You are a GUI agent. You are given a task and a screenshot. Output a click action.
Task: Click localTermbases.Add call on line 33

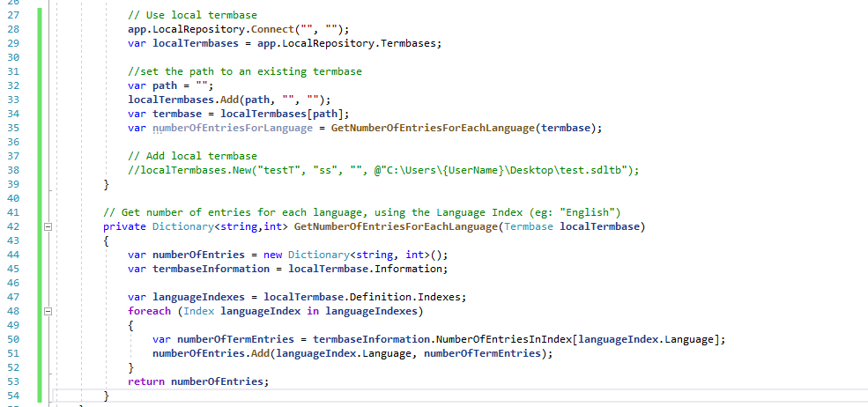[x=229, y=100]
